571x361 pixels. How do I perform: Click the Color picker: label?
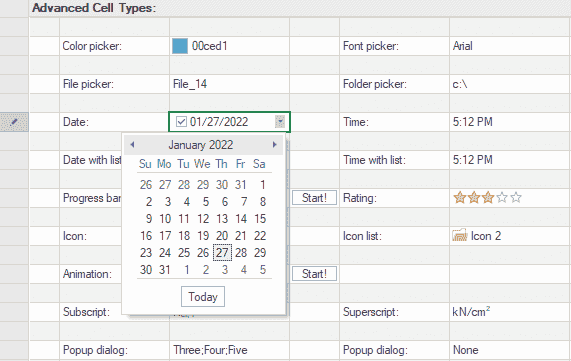click(x=92, y=46)
